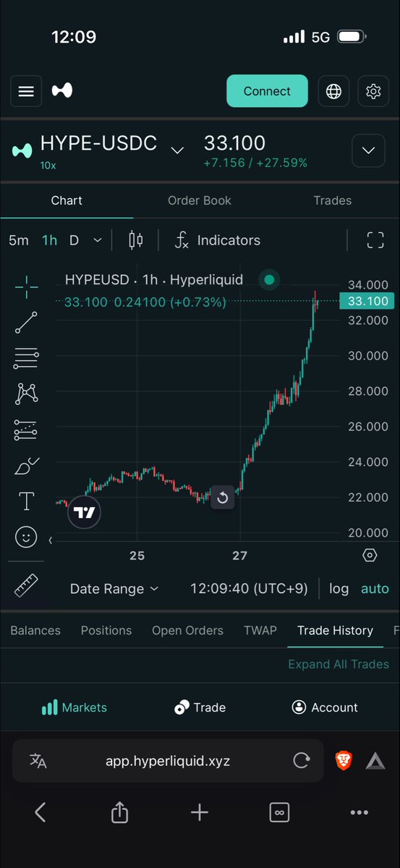Switch to Order Book tab

(200, 200)
